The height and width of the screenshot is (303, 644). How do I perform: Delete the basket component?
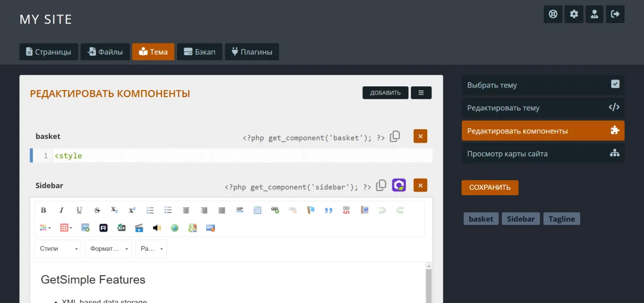(x=420, y=136)
